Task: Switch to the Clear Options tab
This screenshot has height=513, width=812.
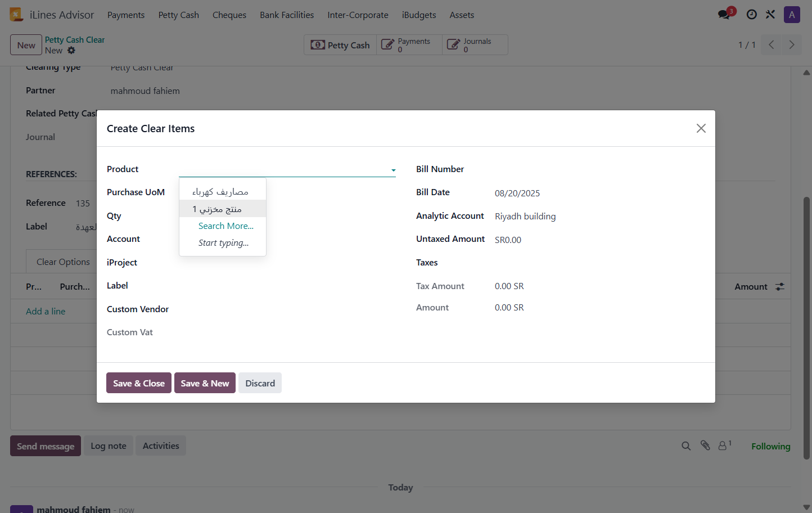Action: [x=63, y=262]
